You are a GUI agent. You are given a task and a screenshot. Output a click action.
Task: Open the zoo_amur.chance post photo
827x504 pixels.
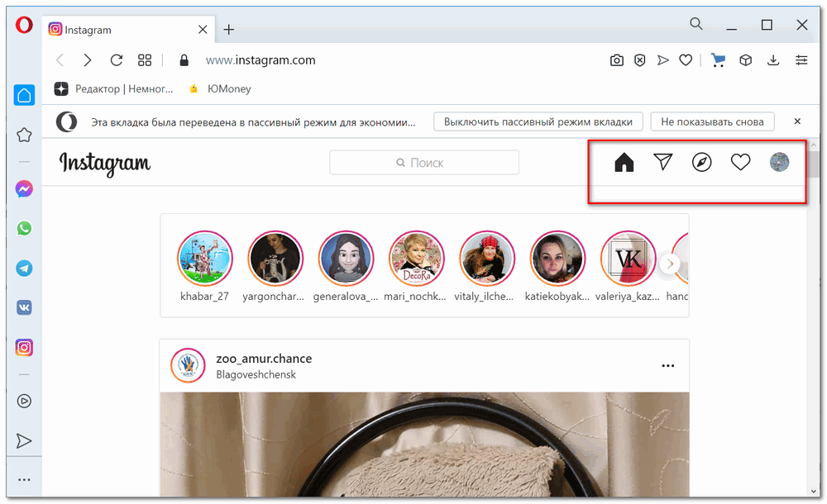pos(424,444)
